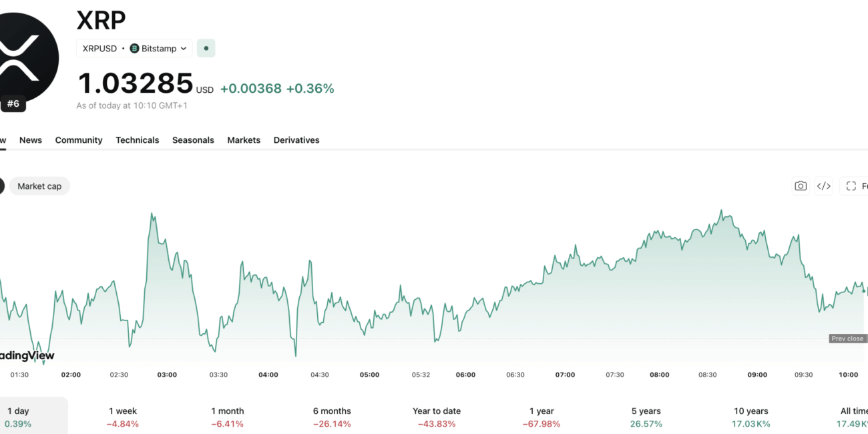This screenshot has width=868, height=434.
Task: Open the Seasonals tab
Action: point(193,140)
